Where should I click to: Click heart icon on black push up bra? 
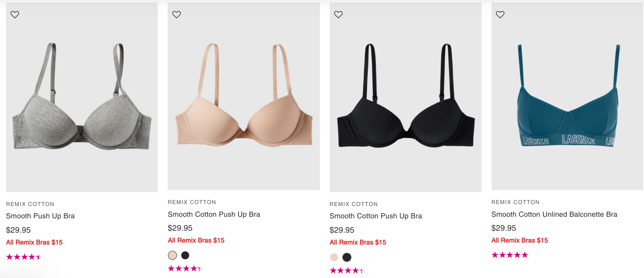tap(338, 14)
